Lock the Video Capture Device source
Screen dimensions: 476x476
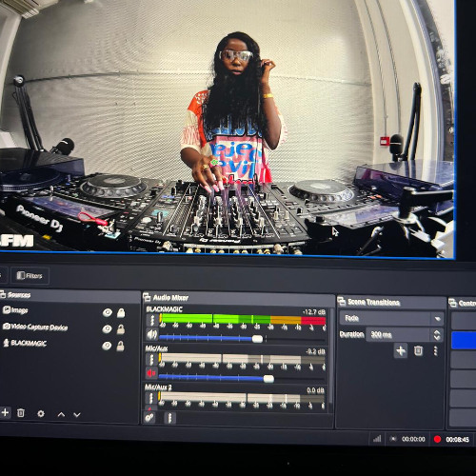(x=121, y=329)
